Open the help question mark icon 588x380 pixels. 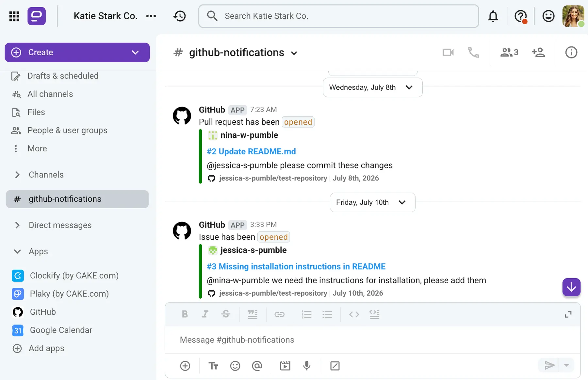[x=521, y=16]
